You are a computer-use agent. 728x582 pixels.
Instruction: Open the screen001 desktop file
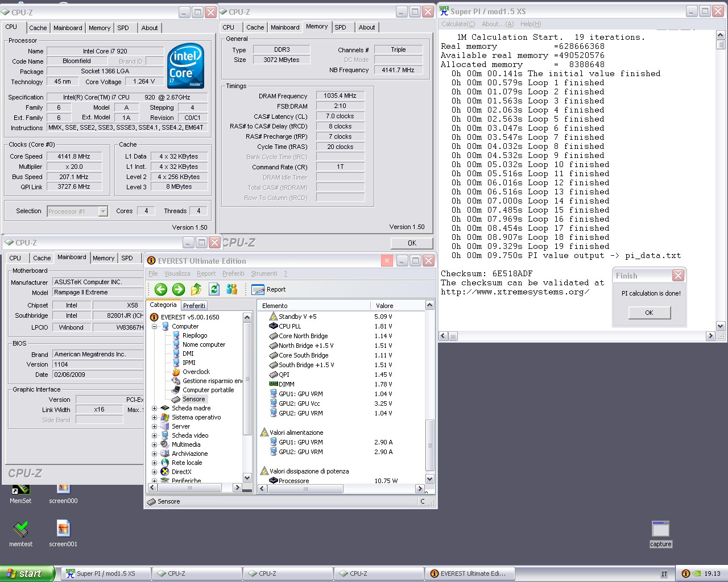tap(63, 534)
